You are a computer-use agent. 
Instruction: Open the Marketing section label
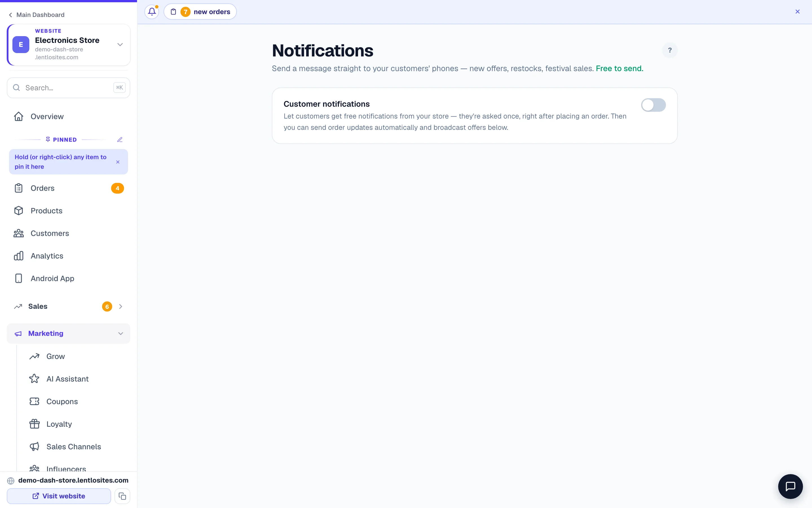pyautogui.click(x=46, y=333)
